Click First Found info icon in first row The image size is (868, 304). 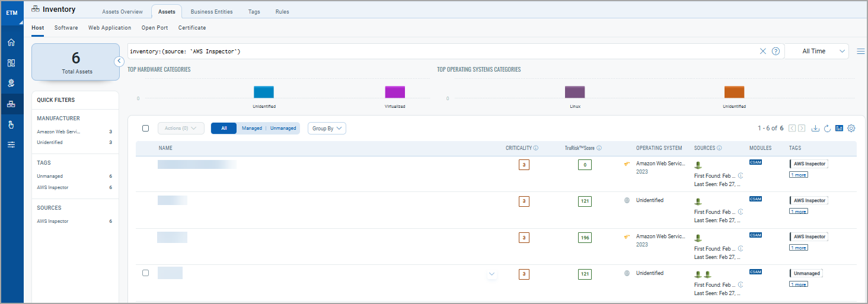tap(741, 175)
